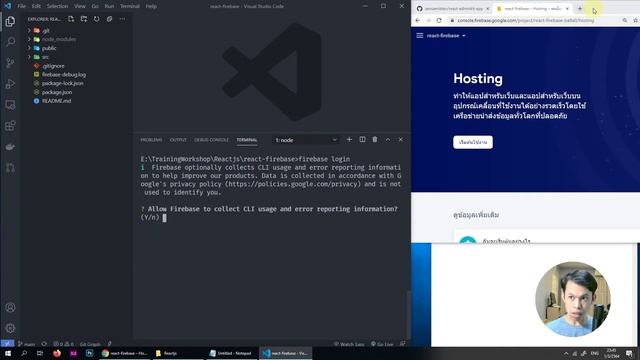Open the .gitignore file

(x=53, y=66)
